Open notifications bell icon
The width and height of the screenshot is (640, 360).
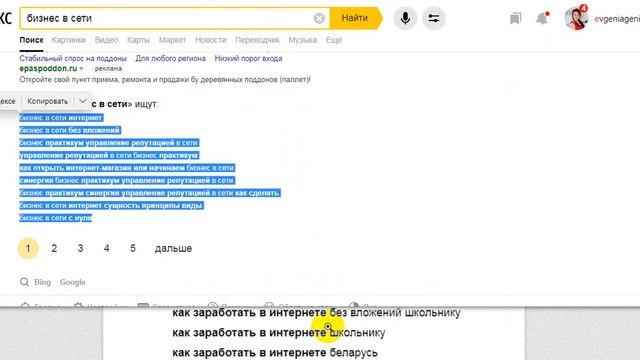(x=542, y=18)
